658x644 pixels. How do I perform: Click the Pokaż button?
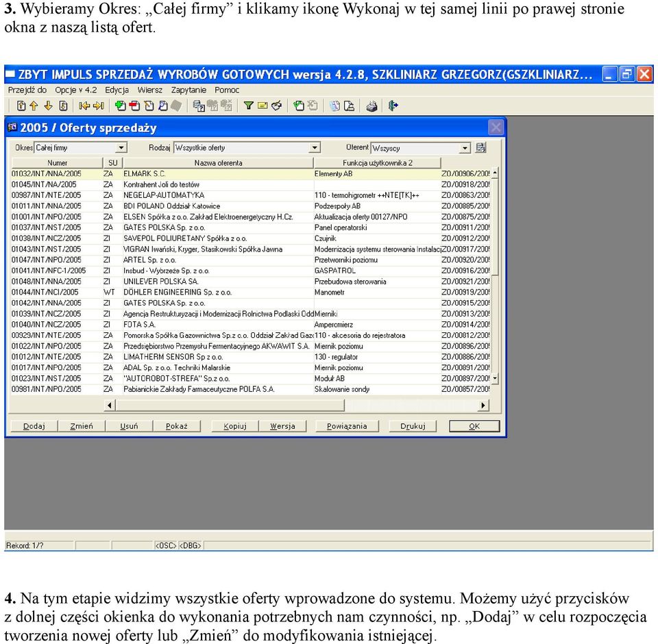(x=177, y=426)
